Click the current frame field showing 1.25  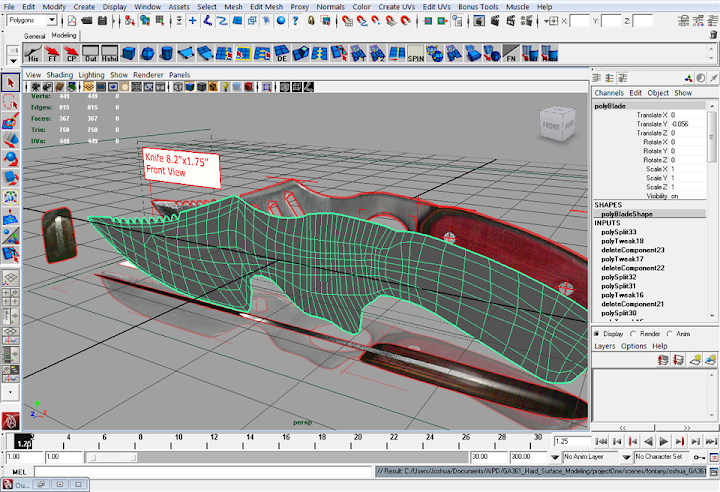[570, 440]
